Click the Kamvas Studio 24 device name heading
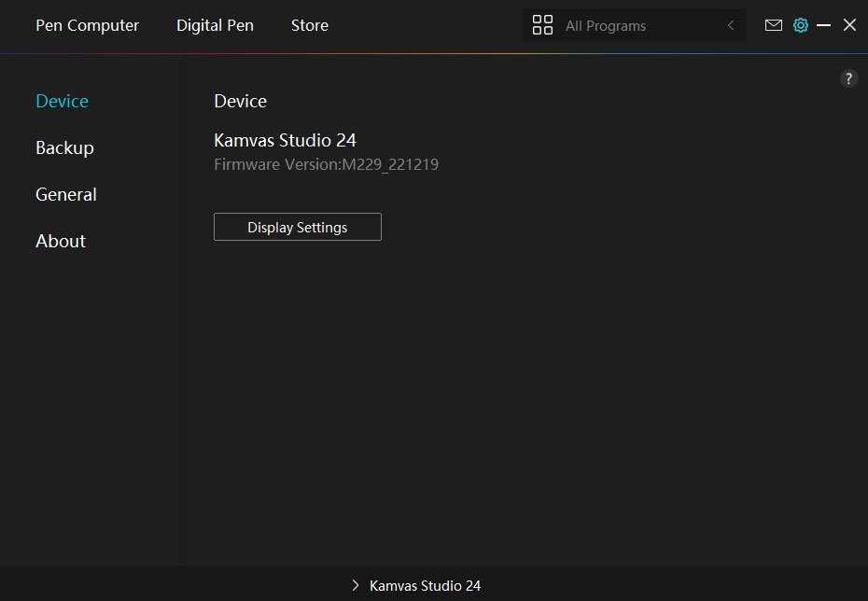Image resolution: width=868 pixels, height=601 pixels. pyautogui.click(x=285, y=140)
